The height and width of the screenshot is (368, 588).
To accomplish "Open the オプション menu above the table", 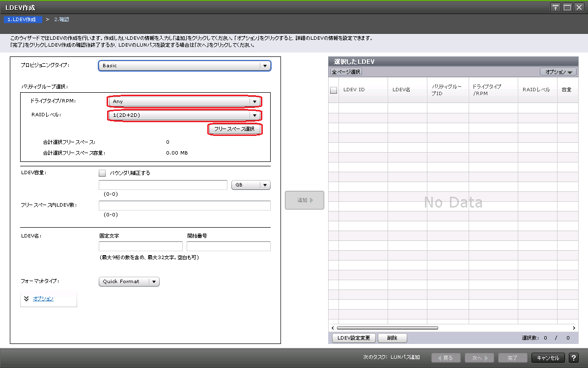I will pyautogui.click(x=558, y=72).
